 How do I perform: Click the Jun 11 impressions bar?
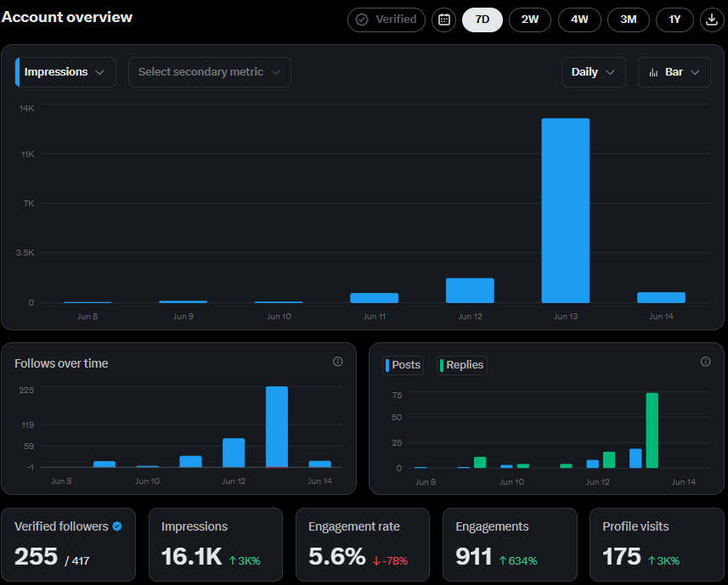click(x=375, y=298)
